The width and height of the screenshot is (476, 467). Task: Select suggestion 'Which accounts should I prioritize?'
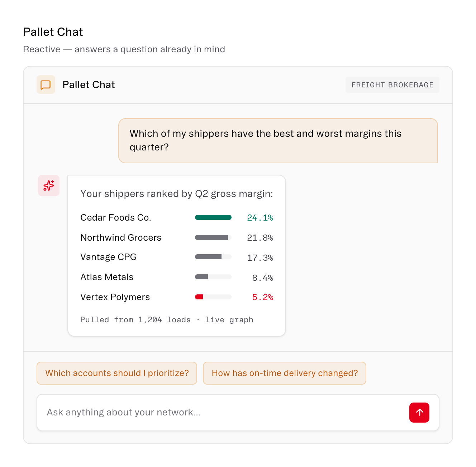click(117, 373)
